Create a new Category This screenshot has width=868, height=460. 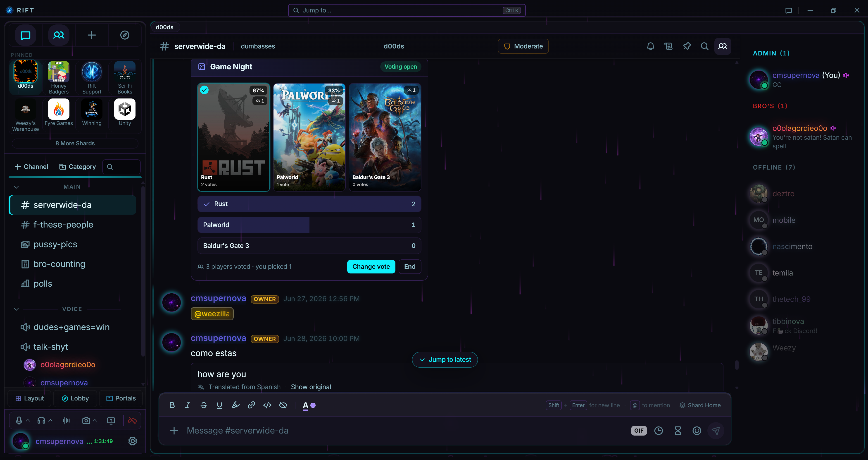(x=78, y=167)
